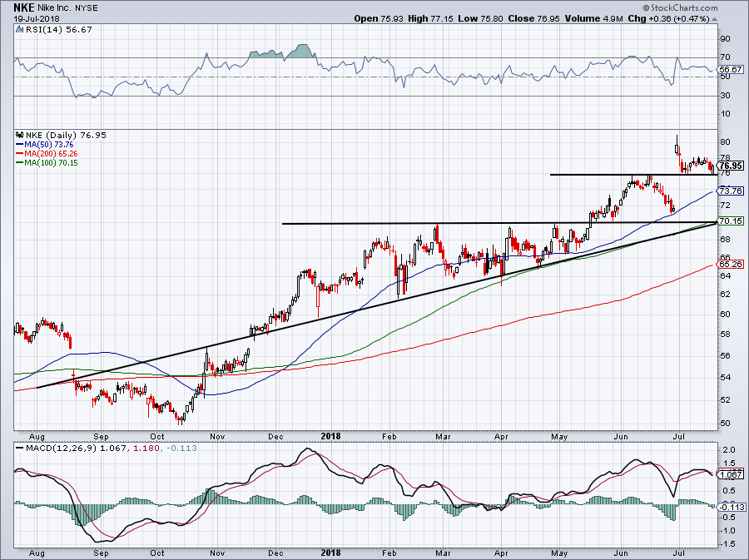
Task: Click the Jul label on price panel axis
Action: coord(677,436)
